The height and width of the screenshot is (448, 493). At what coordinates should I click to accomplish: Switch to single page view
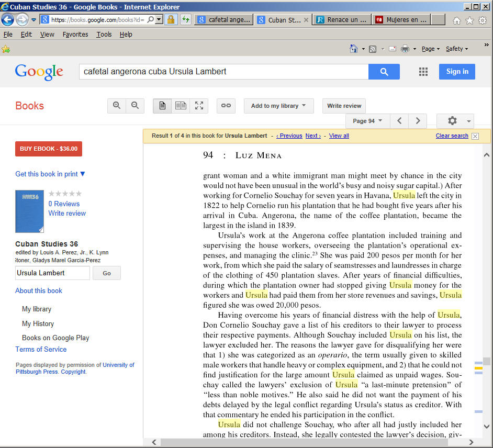pyautogui.click(x=162, y=106)
